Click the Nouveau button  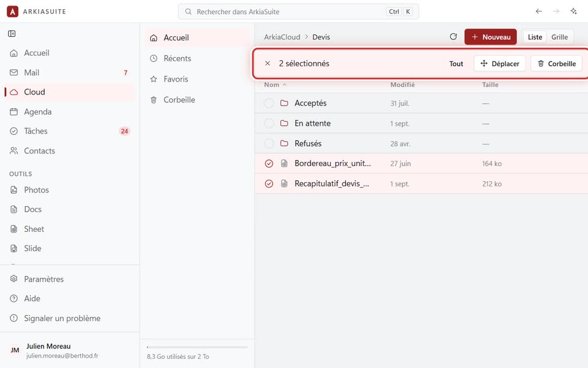[x=491, y=37]
